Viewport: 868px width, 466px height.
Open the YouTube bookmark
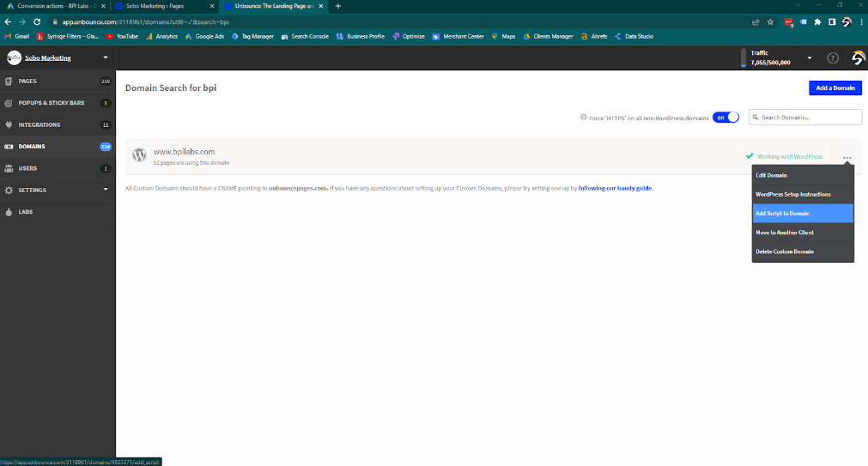pos(122,37)
